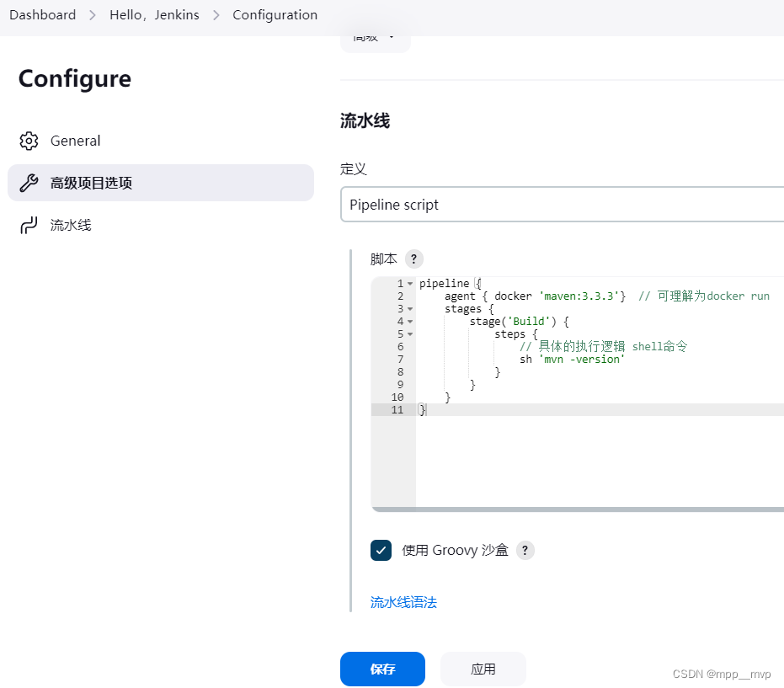The image size is (784, 688).
Task: Click inside script editor blank area
Action: [x=600, y=460]
